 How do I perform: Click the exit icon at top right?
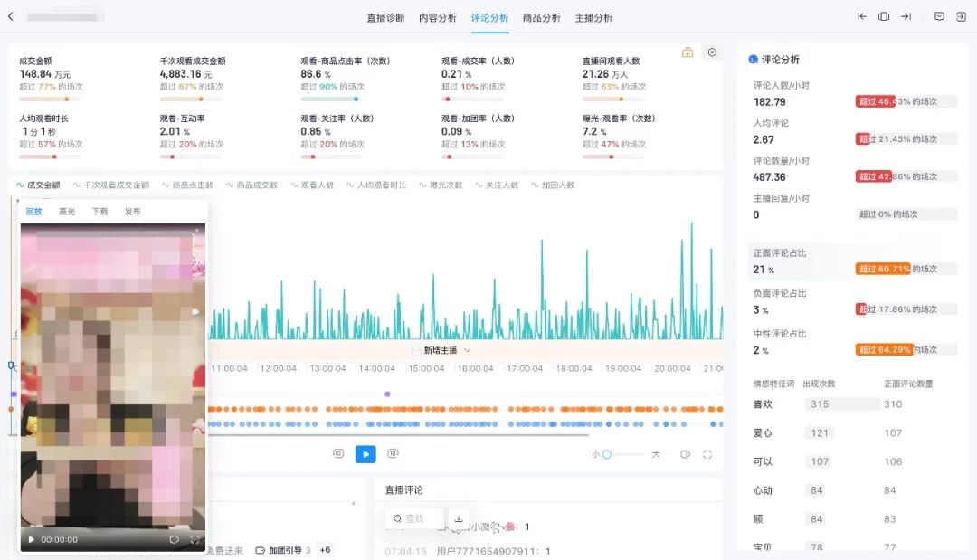(961, 17)
